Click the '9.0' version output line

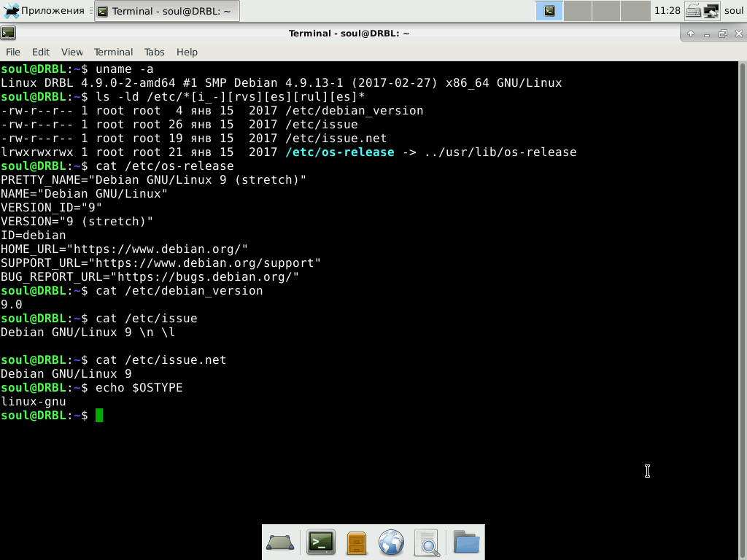point(12,305)
